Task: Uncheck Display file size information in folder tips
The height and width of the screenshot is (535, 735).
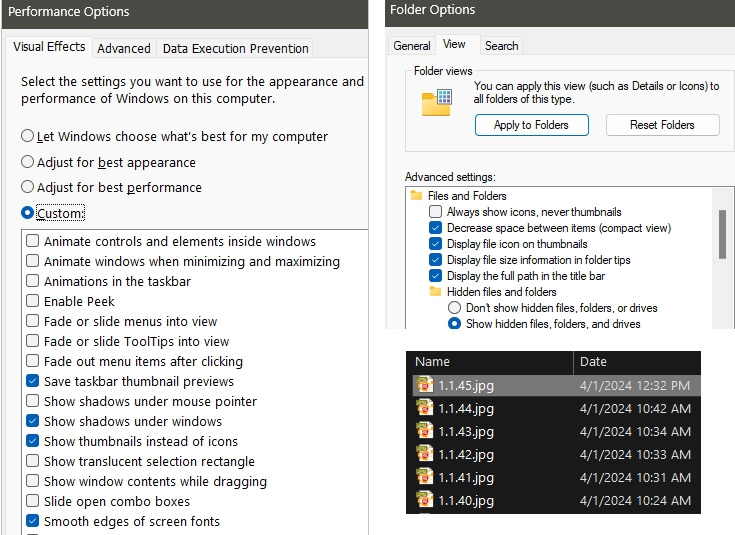Action: (x=435, y=259)
